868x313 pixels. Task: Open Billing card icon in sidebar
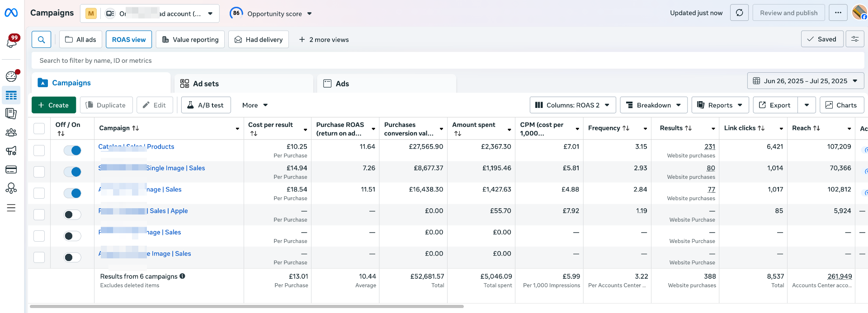pyautogui.click(x=11, y=169)
